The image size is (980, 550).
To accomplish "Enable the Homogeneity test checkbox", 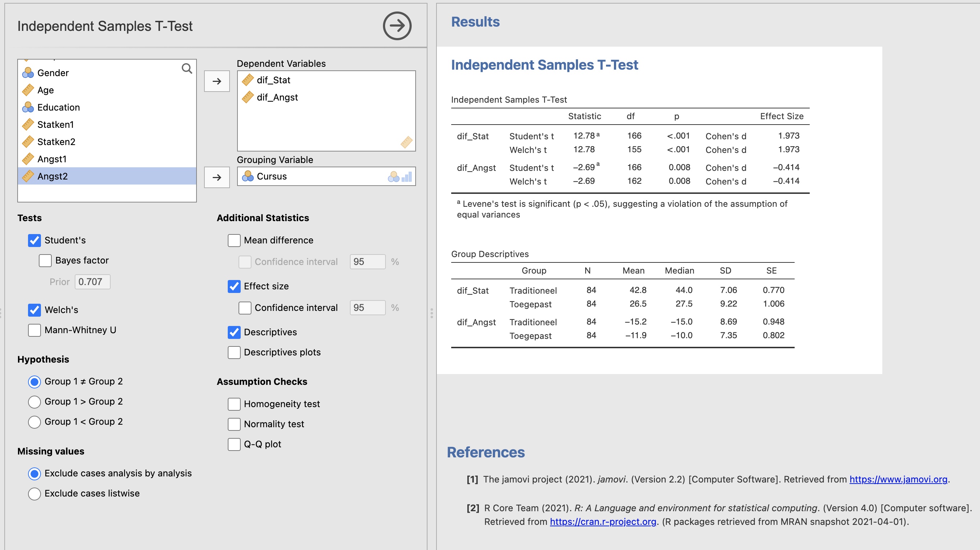I will pyautogui.click(x=234, y=404).
